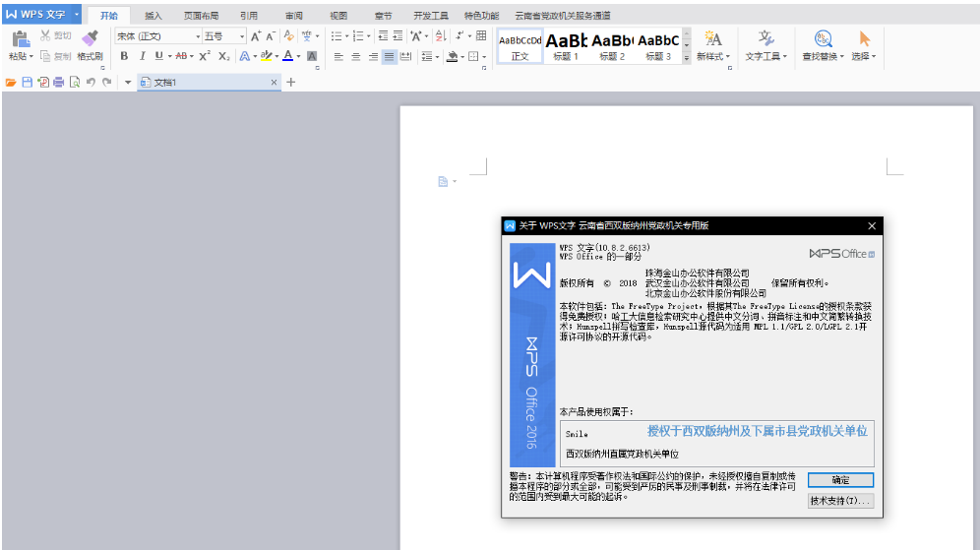Click the Copy icon
The height and width of the screenshot is (550, 980).
(45, 56)
